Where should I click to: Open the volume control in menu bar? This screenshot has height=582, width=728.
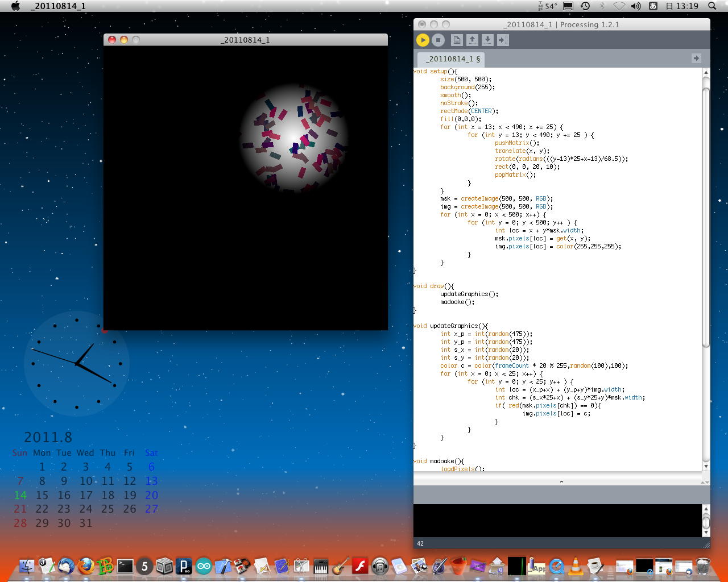click(636, 6)
